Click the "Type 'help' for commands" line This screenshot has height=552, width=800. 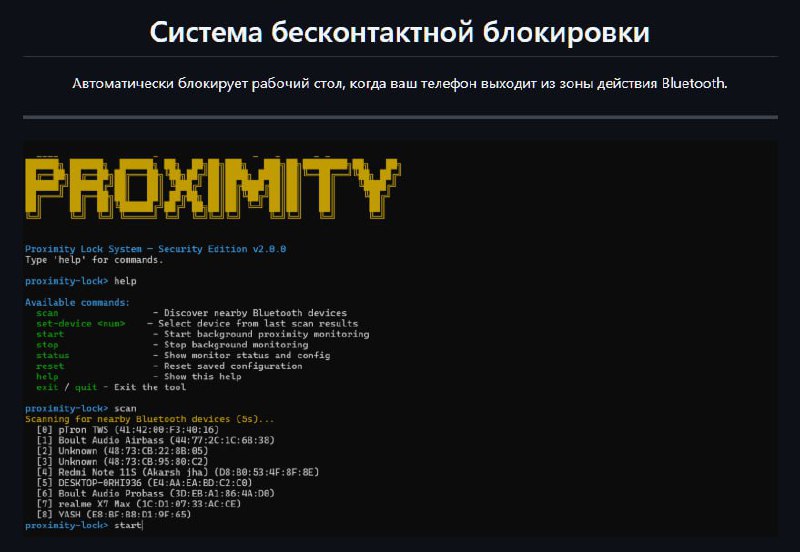(x=94, y=259)
